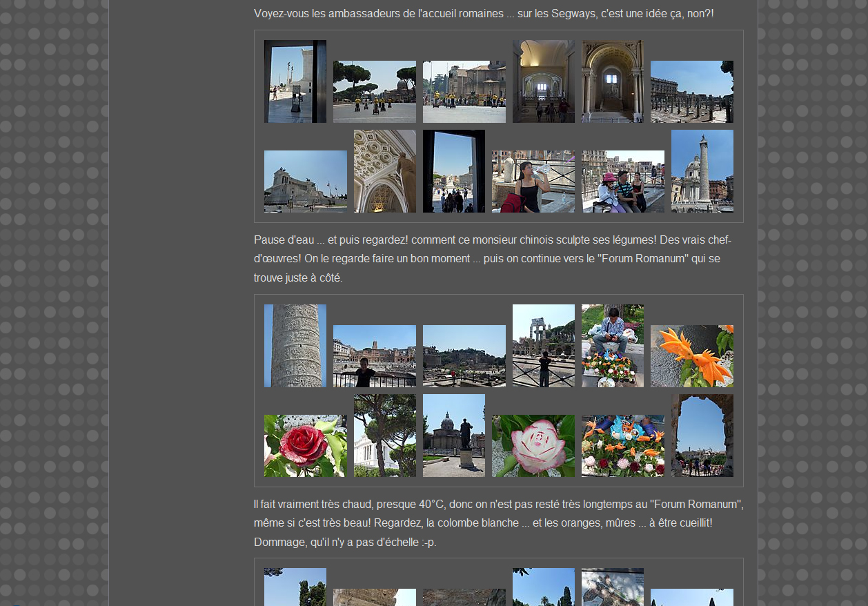View the ruined columns under blue sky photo
Screen dimensions: 868x606
(691, 92)
